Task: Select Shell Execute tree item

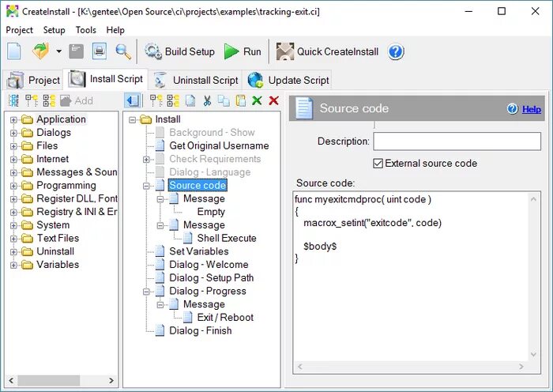Action: coord(227,238)
